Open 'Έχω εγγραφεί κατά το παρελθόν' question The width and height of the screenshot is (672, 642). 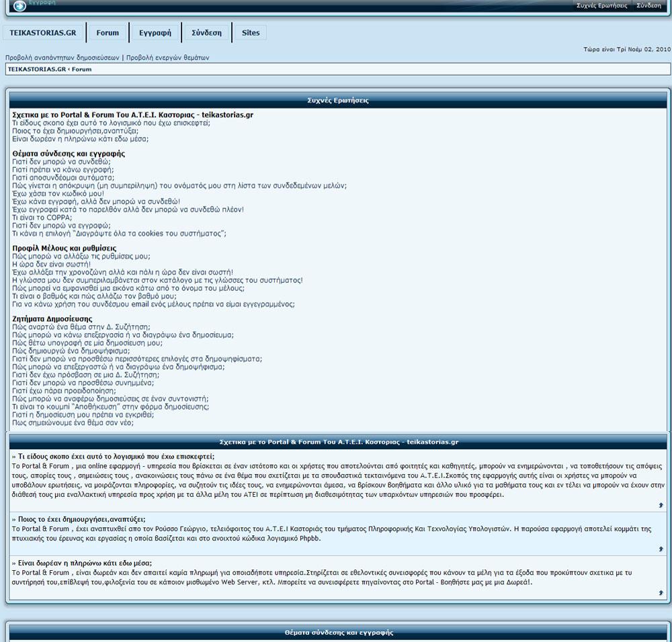pos(128,210)
